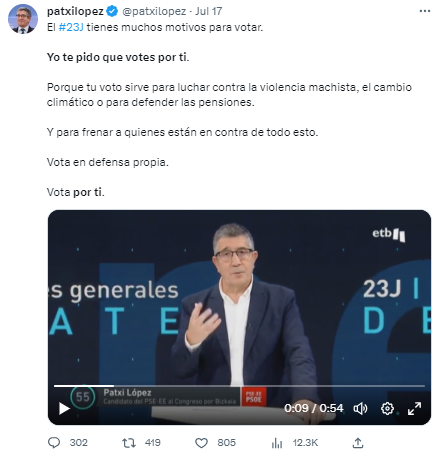The image size is (441, 454).
Task: Click on the video progress bar
Action: (x=239, y=386)
